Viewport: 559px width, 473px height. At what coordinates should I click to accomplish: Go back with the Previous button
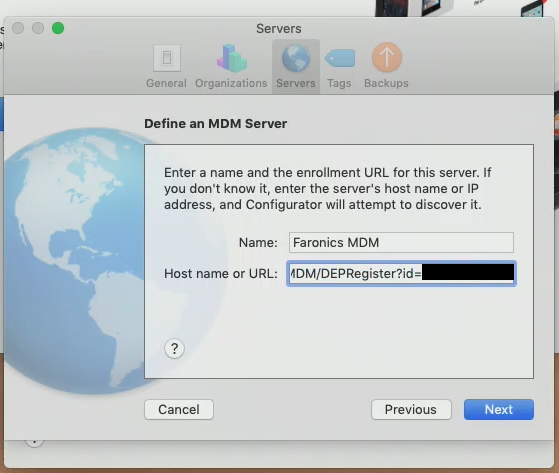pyautogui.click(x=411, y=410)
